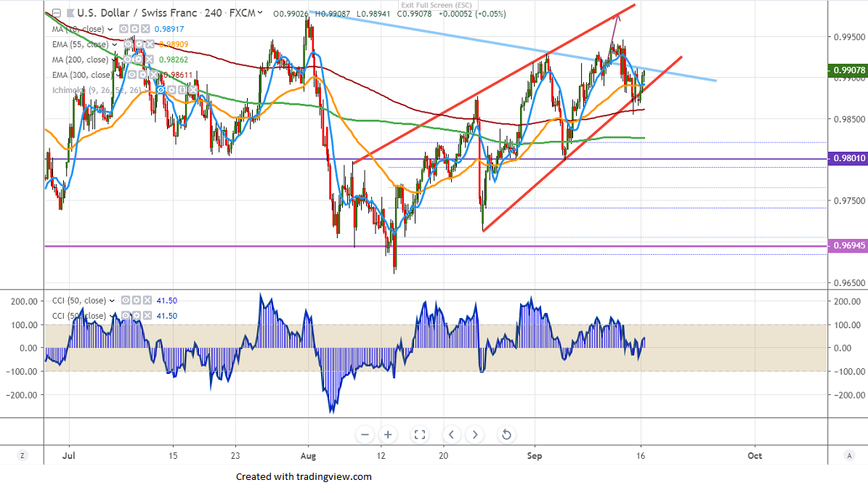
Task: Open timezone settings with the Z button
Action: 22,456
